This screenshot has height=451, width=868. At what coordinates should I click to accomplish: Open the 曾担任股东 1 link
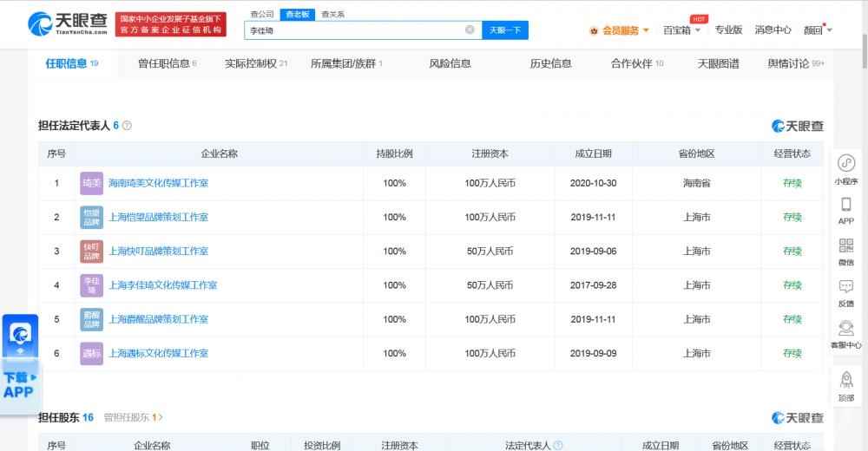click(x=134, y=417)
